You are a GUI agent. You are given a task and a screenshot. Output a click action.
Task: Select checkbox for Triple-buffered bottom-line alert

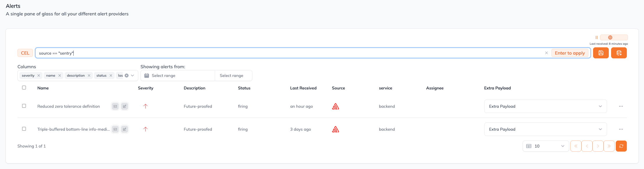[24, 129]
